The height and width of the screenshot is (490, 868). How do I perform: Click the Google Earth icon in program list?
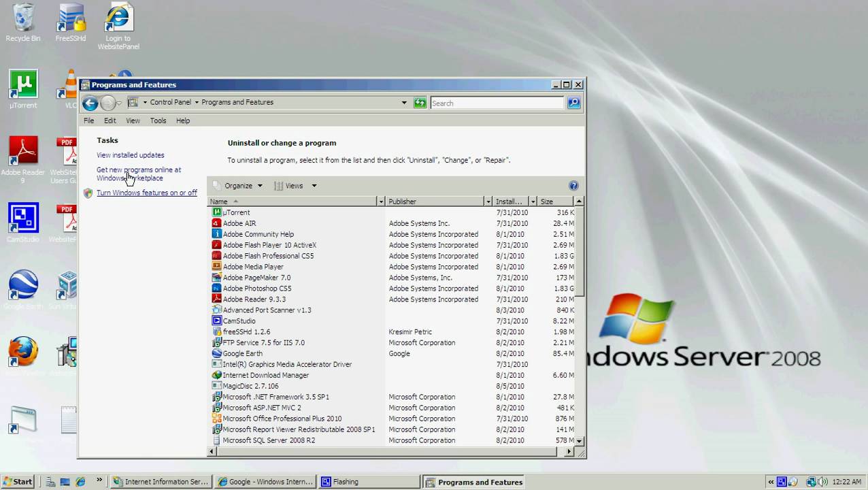(217, 354)
